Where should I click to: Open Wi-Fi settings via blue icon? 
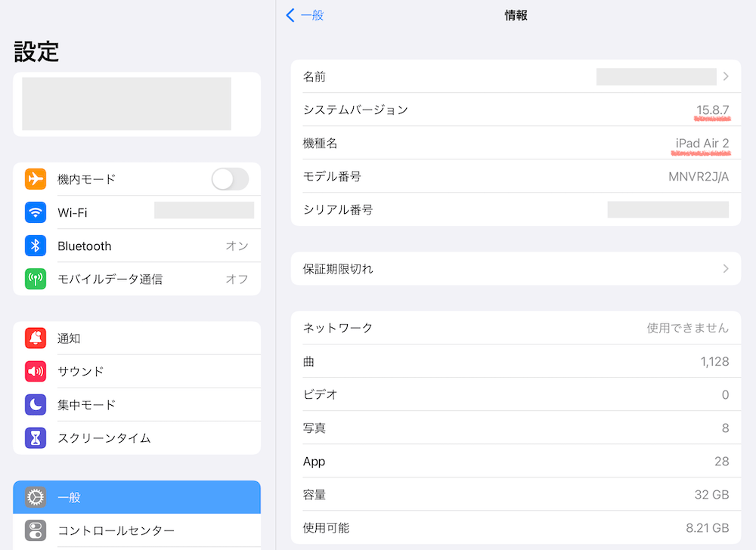coord(36,212)
